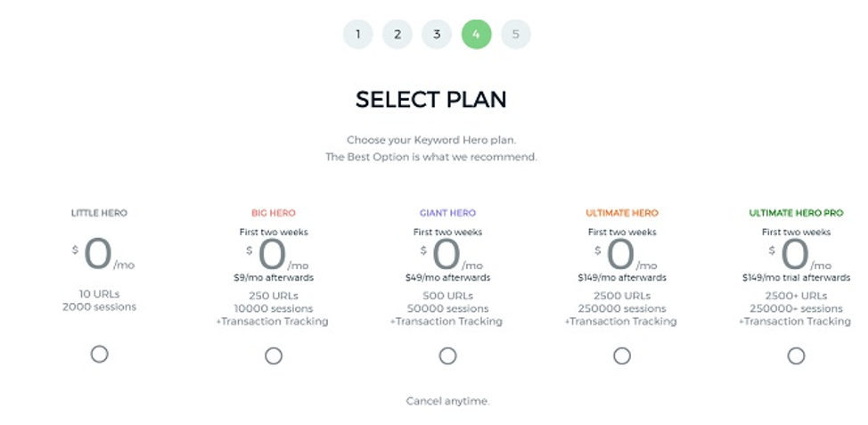Select the Ultimate Hero plan radio button
The height and width of the screenshot is (425, 868).
pos(622,356)
